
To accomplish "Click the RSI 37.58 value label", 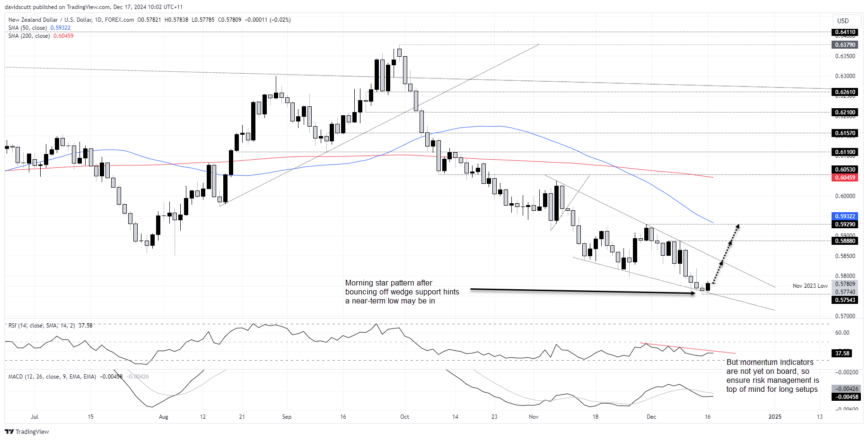I will click(x=842, y=354).
